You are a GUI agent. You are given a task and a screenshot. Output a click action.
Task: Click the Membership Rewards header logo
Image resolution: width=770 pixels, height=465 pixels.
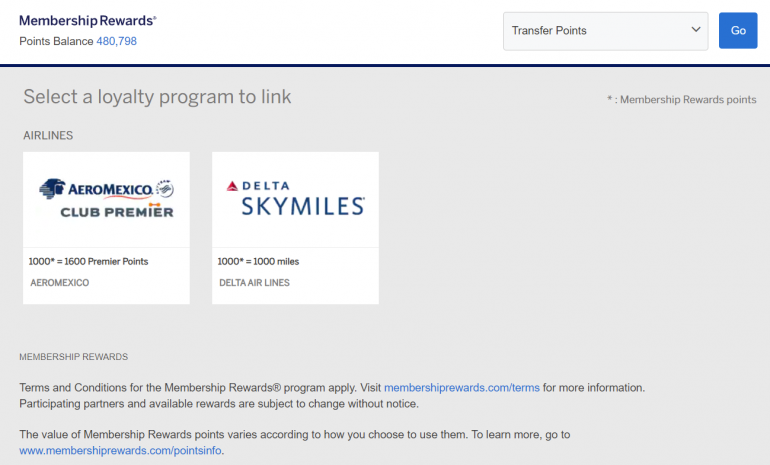88,21
